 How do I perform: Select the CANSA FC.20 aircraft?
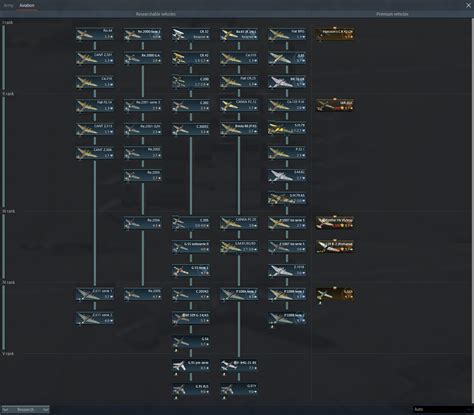coord(239,223)
